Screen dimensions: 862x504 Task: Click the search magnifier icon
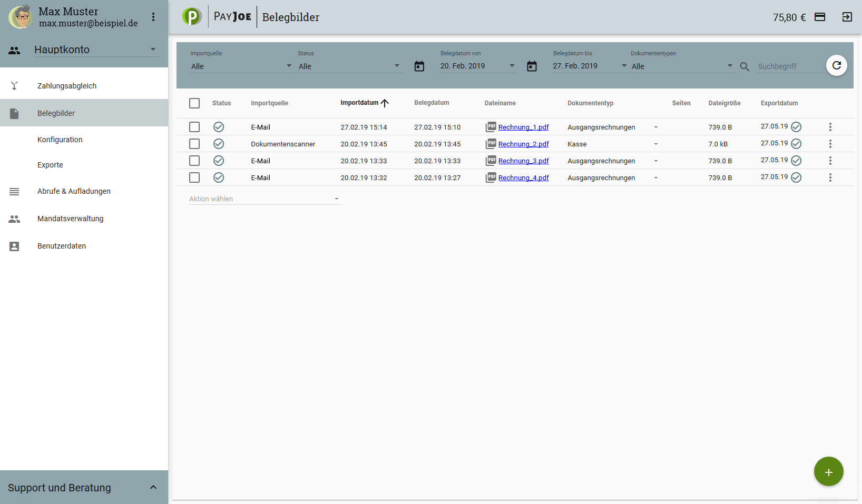(745, 66)
